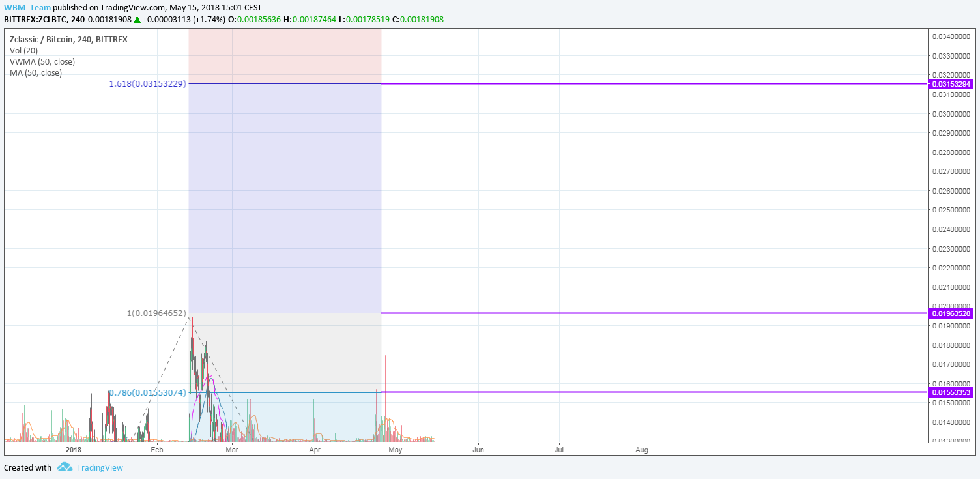Click the 0.02500000 price axis value
The image size is (980, 479).
(x=952, y=210)
